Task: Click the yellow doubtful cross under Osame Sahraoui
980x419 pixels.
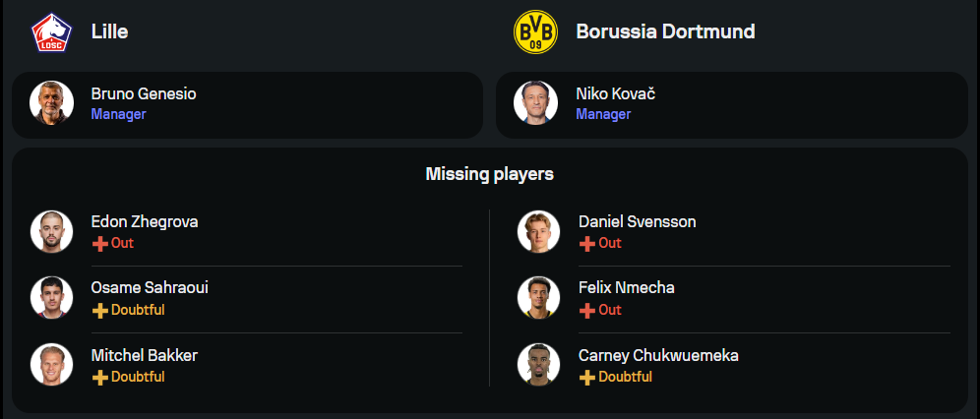Action: click(99, 310)
